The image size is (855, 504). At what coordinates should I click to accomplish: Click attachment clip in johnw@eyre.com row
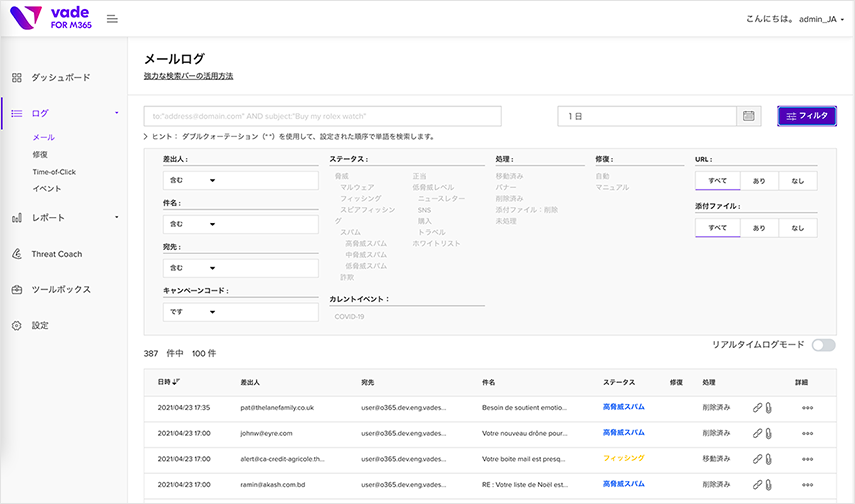click(768, 433)
